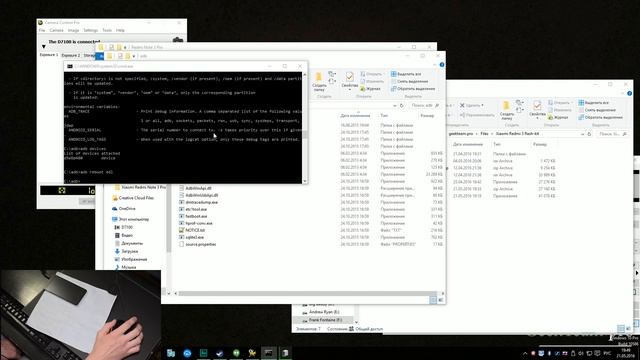Click the cmd window vertical scrollbar thumb
The height and width of the screenshot is (360, 640).
304,134
